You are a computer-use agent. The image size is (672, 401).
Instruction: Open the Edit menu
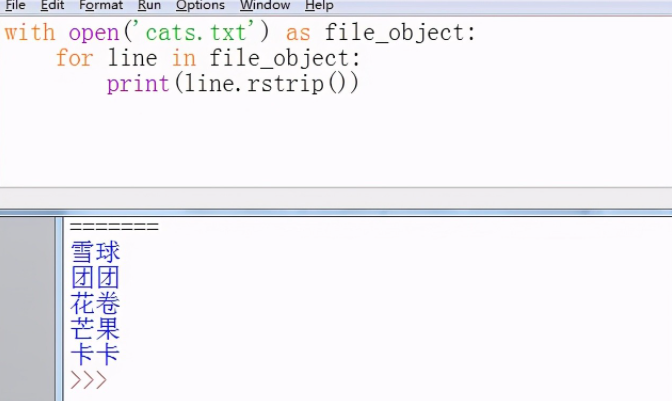click(x=52, y=5)
